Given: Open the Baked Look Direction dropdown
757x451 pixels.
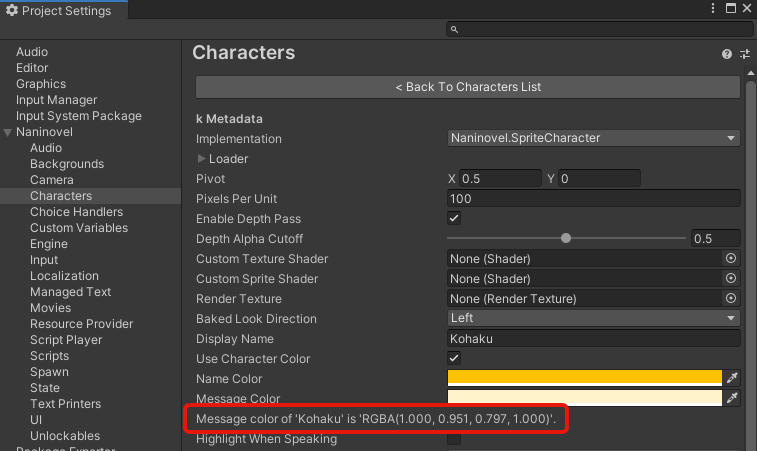Looking at the screenshot, I should (593, 319).
